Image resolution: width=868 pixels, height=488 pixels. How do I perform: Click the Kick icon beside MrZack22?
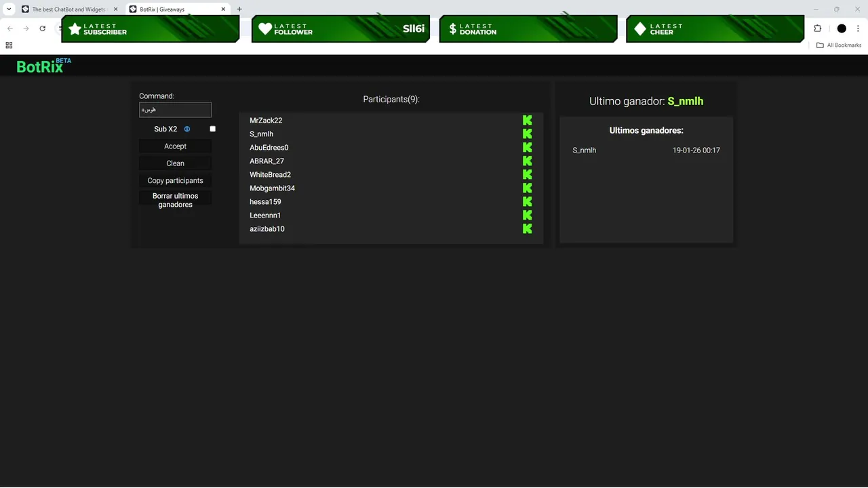527,120
